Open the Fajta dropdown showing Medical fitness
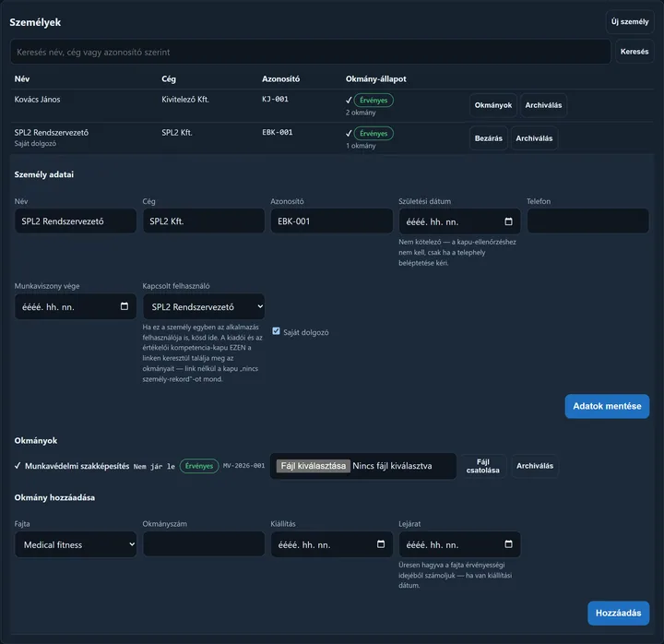The width and height of the screenshot is (664, 644). click(x=76, y=544)
